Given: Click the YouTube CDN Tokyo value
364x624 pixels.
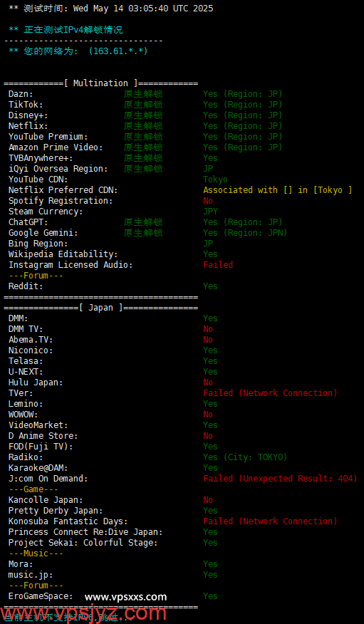Looking at the screenshot, I should [215, 180].
